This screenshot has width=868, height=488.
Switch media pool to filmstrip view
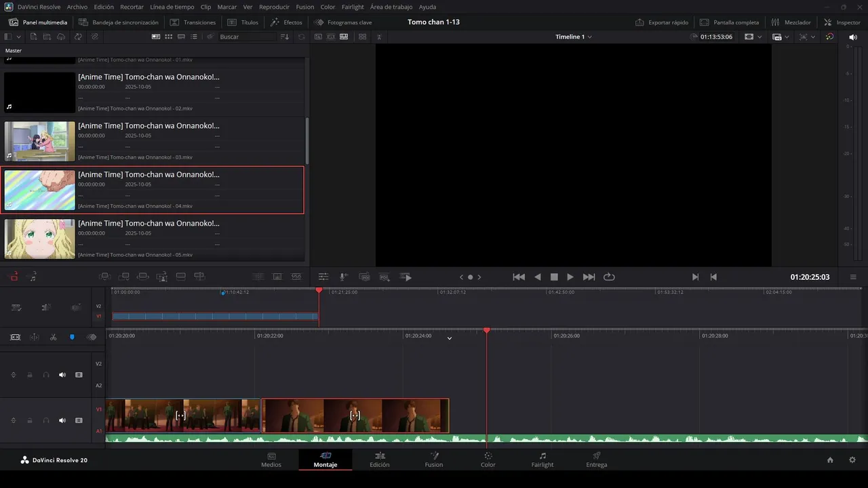pyautogui.click(x=182, y=37)
